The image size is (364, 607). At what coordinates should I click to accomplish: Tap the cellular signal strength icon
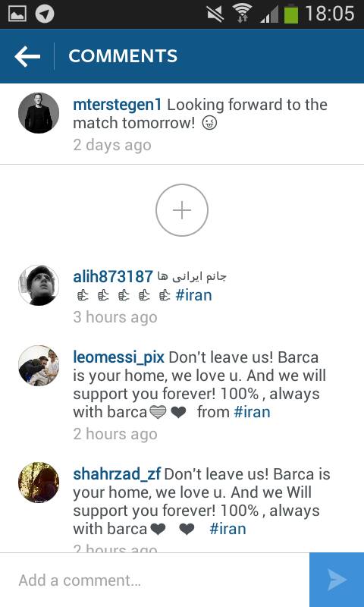click(269, 15)
